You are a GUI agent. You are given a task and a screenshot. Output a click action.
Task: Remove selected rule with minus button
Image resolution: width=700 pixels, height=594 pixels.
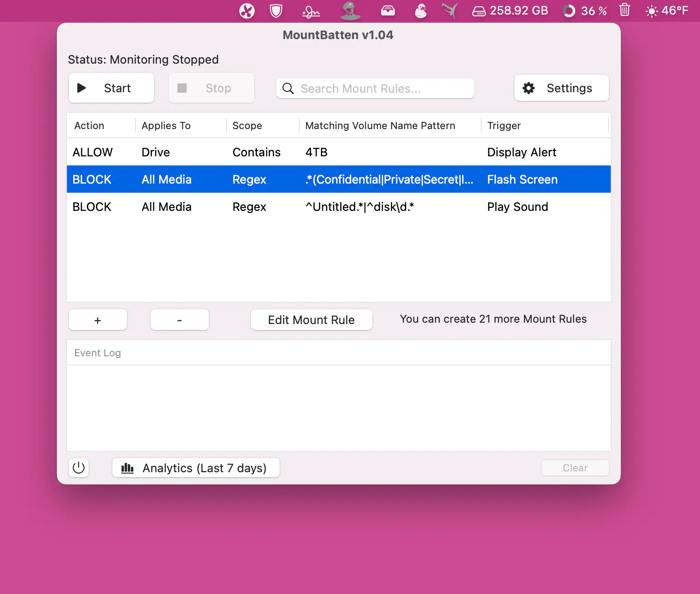[180, 320]
